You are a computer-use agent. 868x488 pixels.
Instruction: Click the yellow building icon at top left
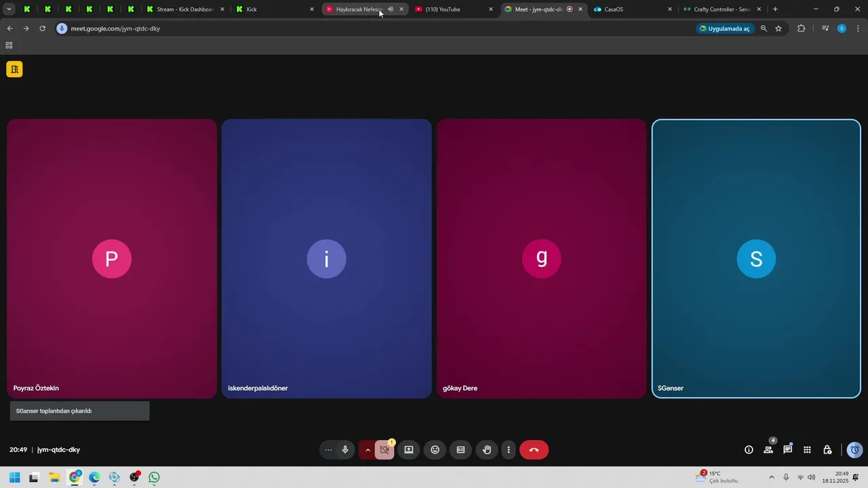tap(14, 69)
